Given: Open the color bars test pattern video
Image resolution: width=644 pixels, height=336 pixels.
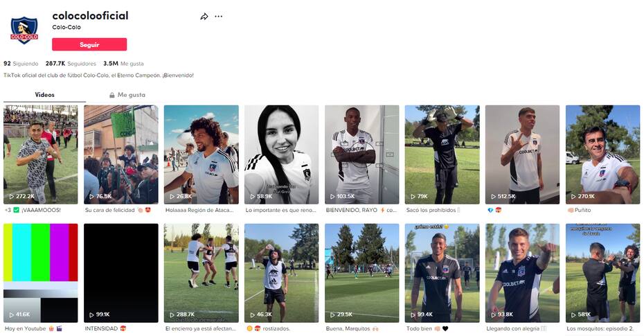Looking at the screenshot, I should (41, 273).
